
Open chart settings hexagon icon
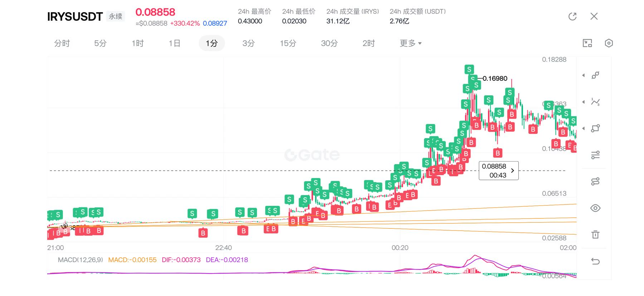pos(609,43)
